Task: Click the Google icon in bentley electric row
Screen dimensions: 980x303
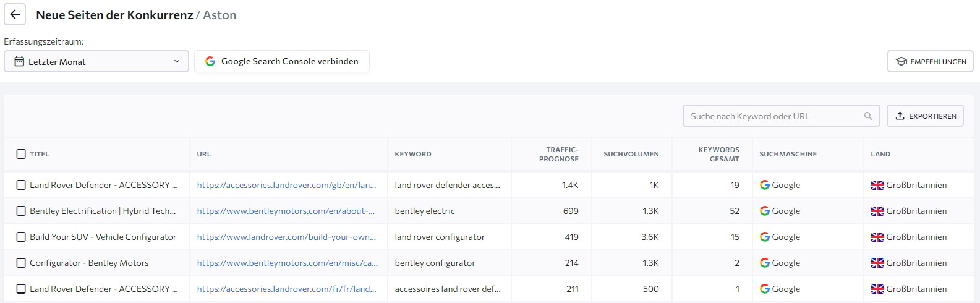Action: tap(765, 211)
